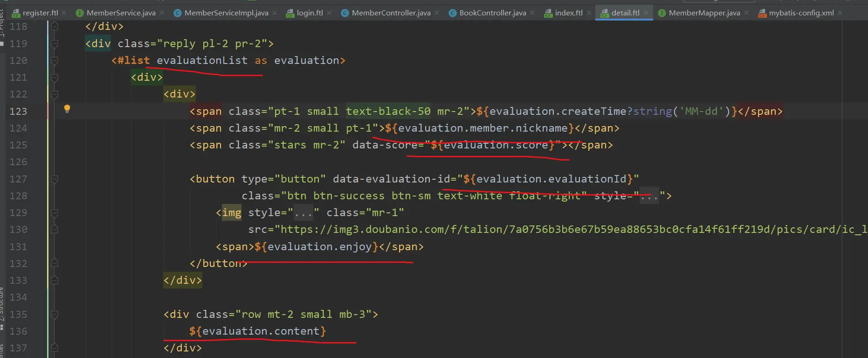Click 'text-black-50' class on line 123

pos(388,112)
